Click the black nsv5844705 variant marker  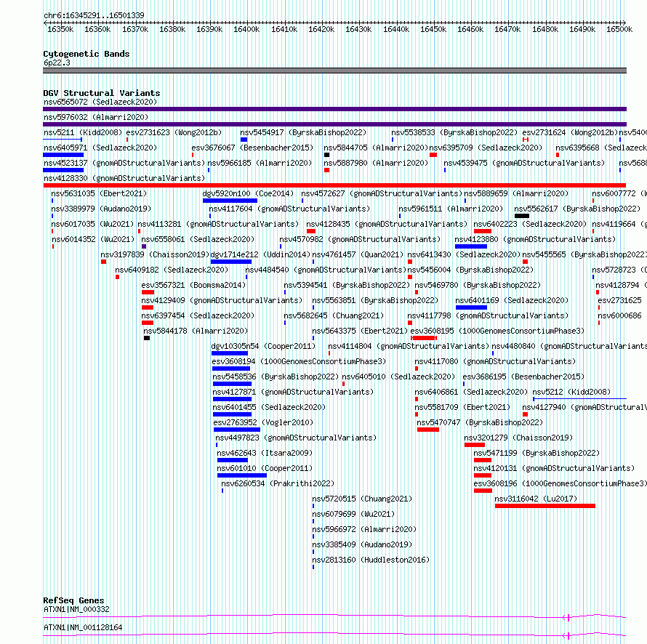[327, 155]
